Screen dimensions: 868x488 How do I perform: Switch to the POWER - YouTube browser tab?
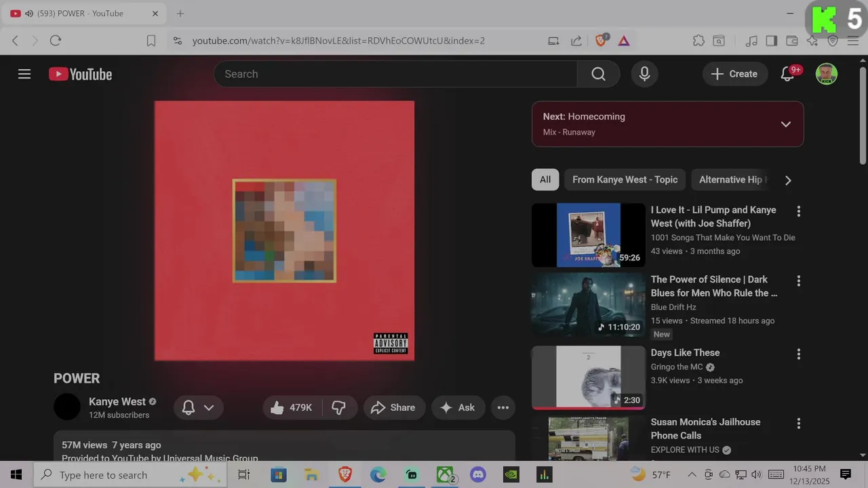(83, 14)
